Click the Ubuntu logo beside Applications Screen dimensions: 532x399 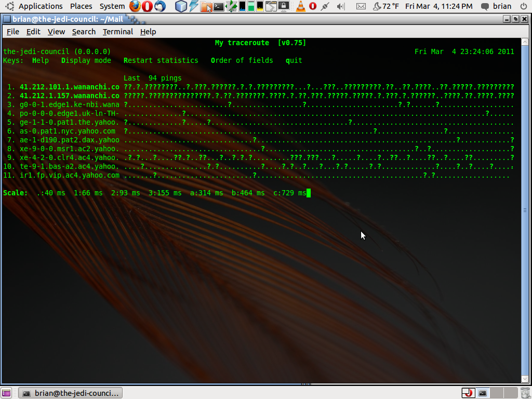click(10, 6)
